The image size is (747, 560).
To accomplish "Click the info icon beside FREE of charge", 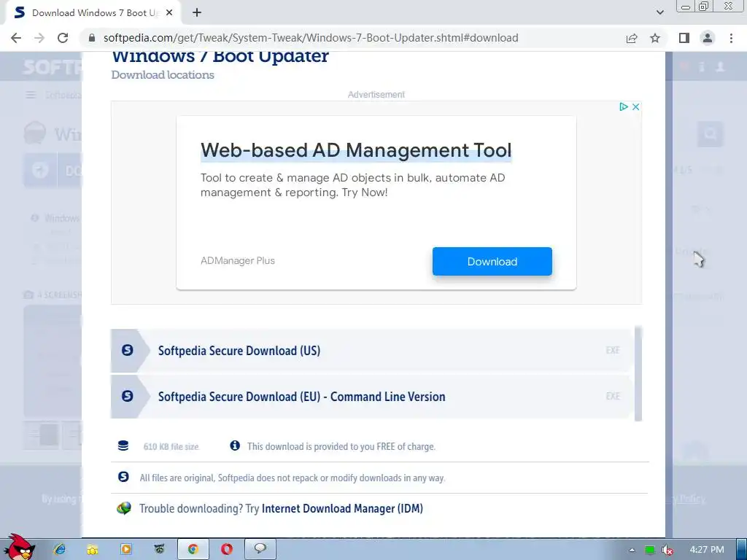I will coord(235,446).
